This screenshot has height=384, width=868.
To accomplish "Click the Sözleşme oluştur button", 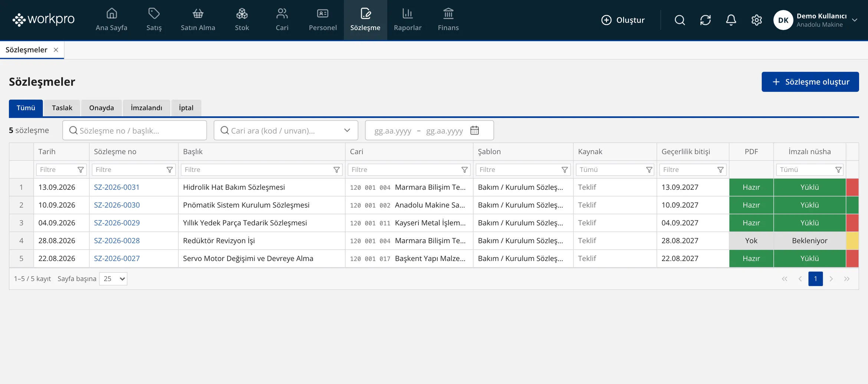I will 810,82.
